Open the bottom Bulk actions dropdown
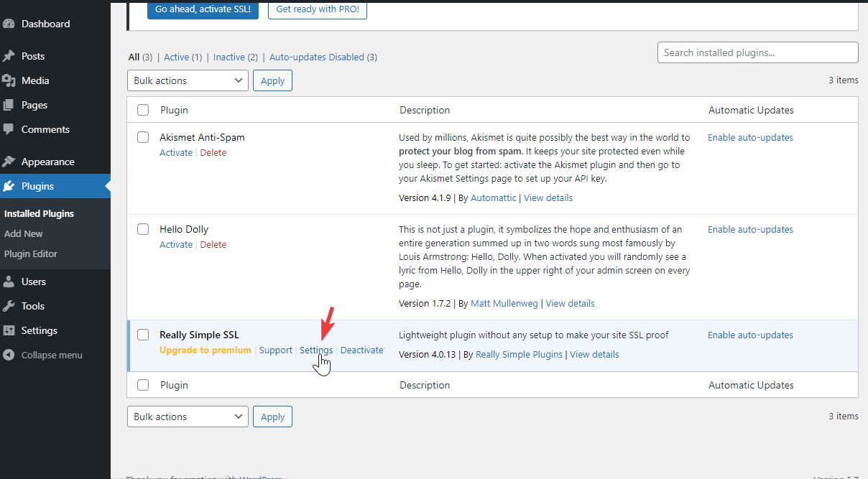The image size is (868, 479). coord(188,417)
